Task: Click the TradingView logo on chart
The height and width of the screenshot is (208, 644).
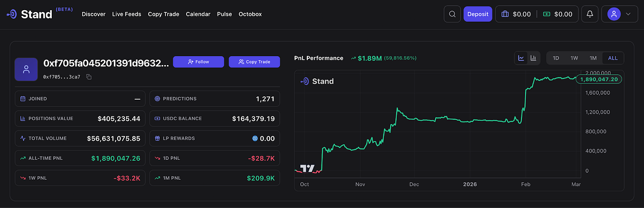Action: point(307,168)
